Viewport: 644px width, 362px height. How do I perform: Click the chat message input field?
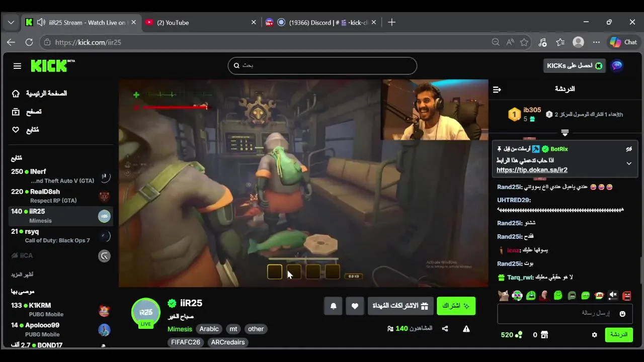pyautogui.click(x=565, y=314)
